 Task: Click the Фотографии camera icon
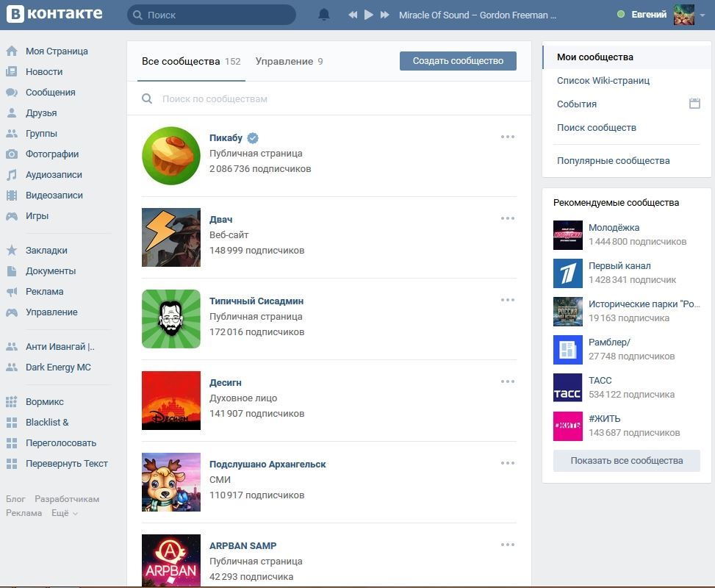[x=12, y=154]
